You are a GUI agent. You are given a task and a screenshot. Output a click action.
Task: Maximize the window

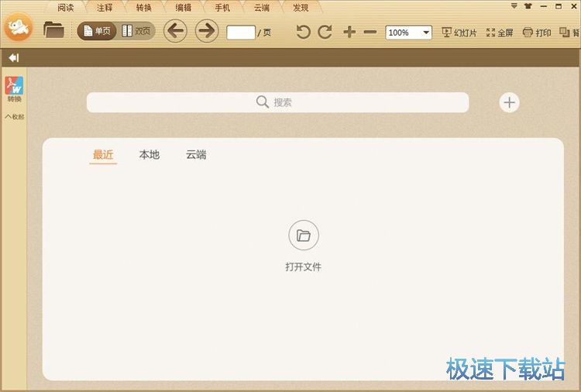(x=559, y=6)
